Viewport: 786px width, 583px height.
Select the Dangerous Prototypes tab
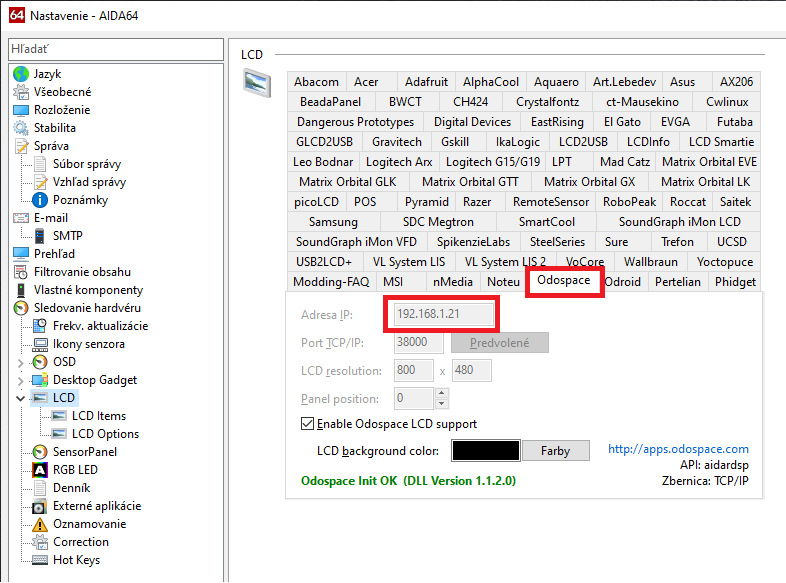pyautogui.click(x=355, y=122)
